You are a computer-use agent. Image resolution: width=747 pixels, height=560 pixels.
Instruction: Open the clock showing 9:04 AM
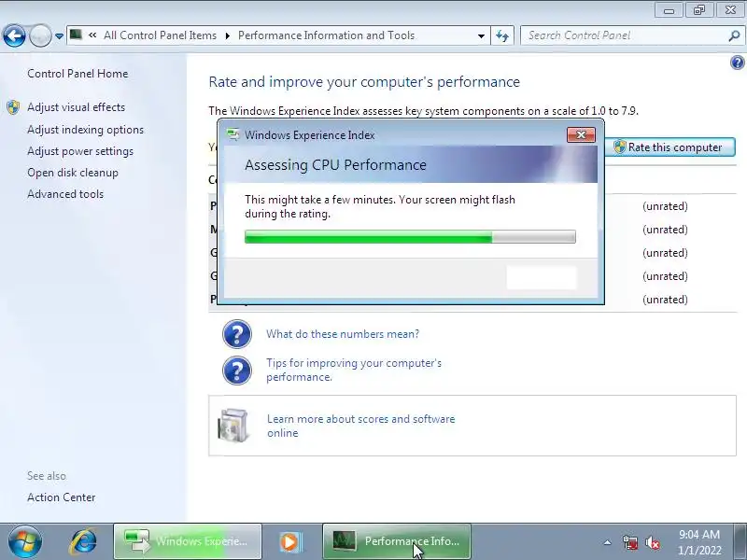coord(699,542)
